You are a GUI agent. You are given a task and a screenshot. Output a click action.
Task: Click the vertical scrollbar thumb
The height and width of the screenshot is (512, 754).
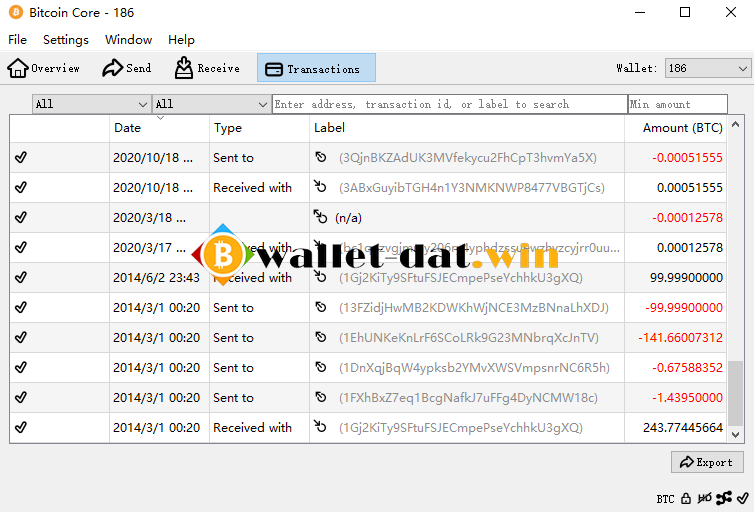click(x=735, y=393)
